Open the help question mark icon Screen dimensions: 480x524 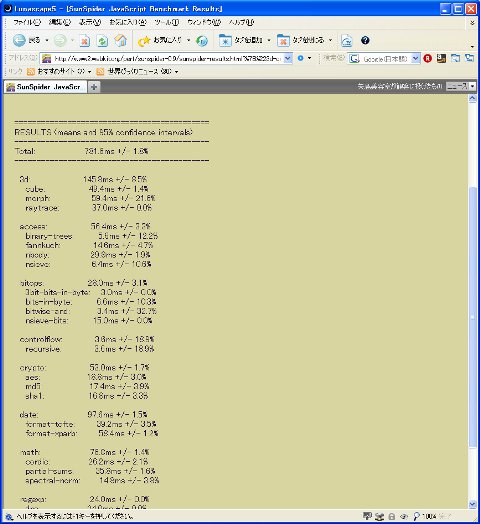coord(365,40)
